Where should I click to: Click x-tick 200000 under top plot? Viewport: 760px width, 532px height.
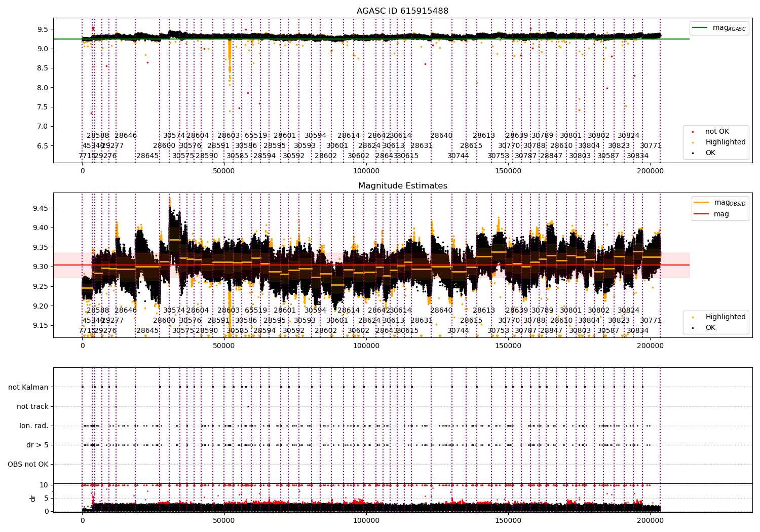(x=650, y=171)
